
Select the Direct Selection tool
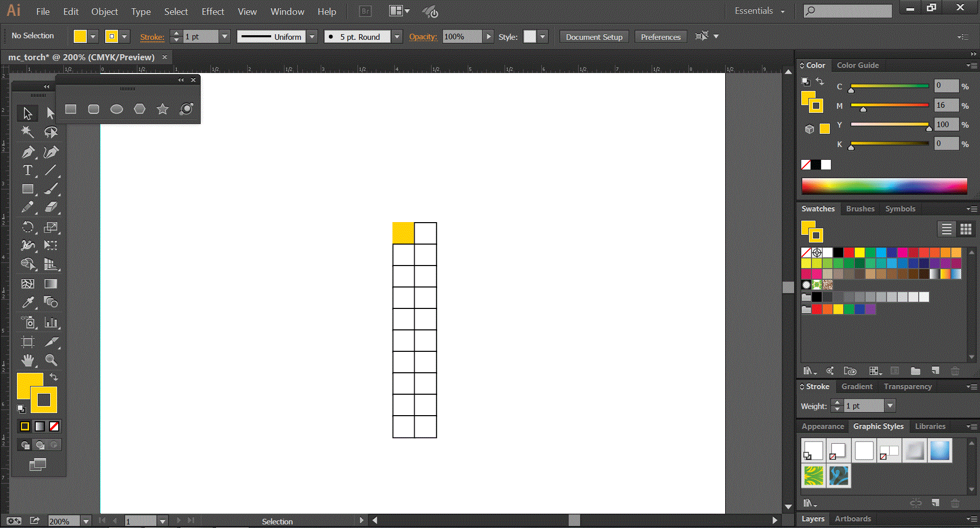coord(50,113)
